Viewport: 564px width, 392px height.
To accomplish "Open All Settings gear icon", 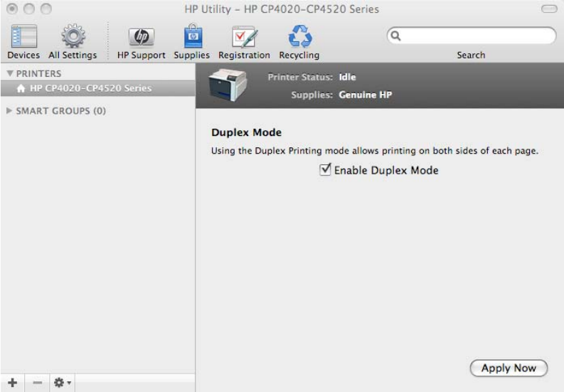I will point(73,36).
